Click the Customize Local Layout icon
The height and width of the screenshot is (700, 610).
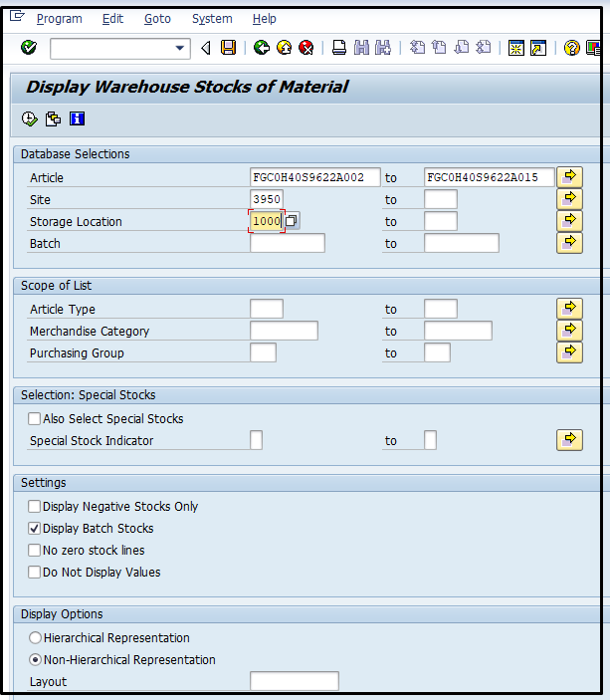(593, 48)
